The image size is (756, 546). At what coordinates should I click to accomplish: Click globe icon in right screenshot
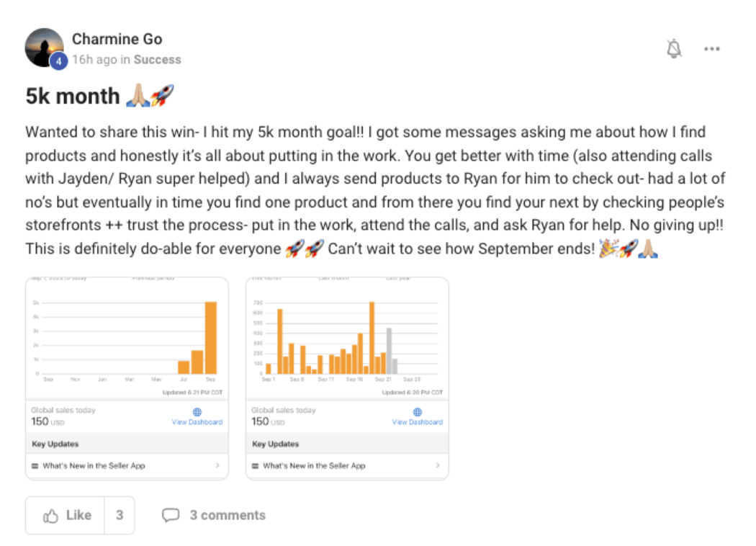(418, 412)
